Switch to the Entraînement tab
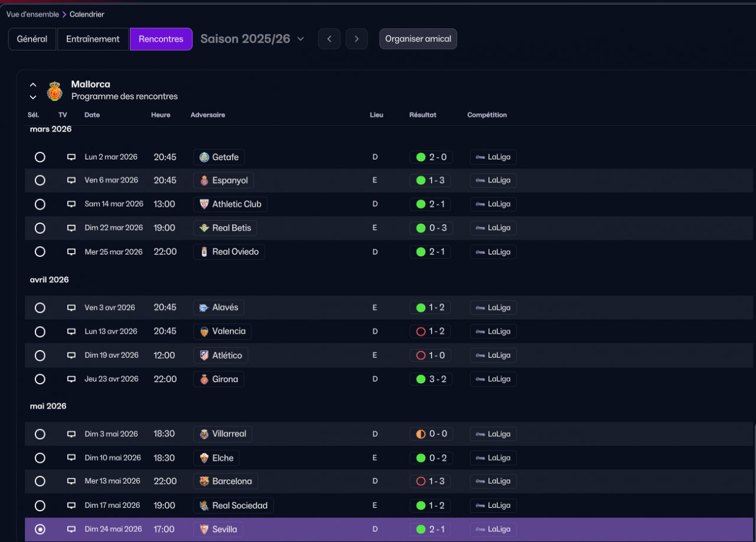The height and width of the screenshot is (542, 756). (93, 39)
